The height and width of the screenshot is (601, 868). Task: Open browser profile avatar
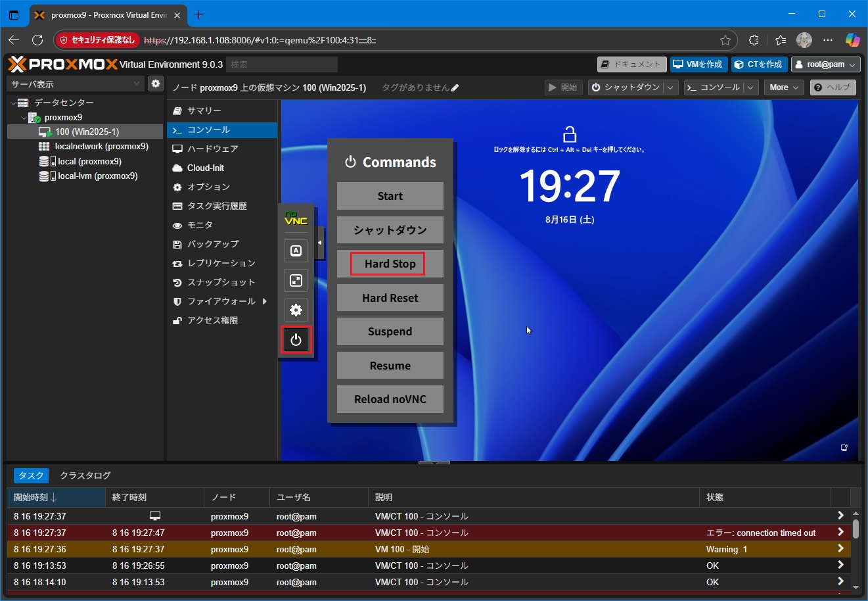tap(804, 40)
